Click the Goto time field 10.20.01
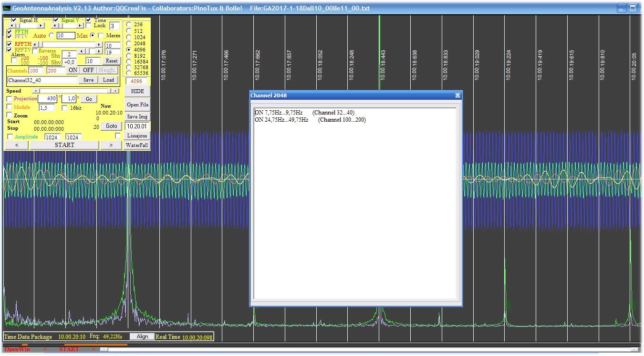 pos(137,126)
